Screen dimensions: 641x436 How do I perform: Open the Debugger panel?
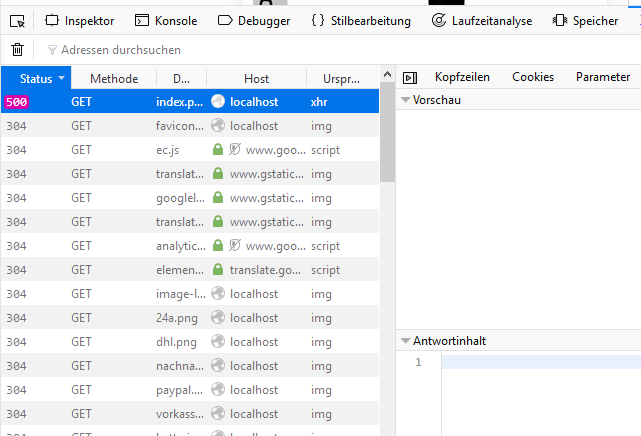pyautogui.click(x=254, y=20)
